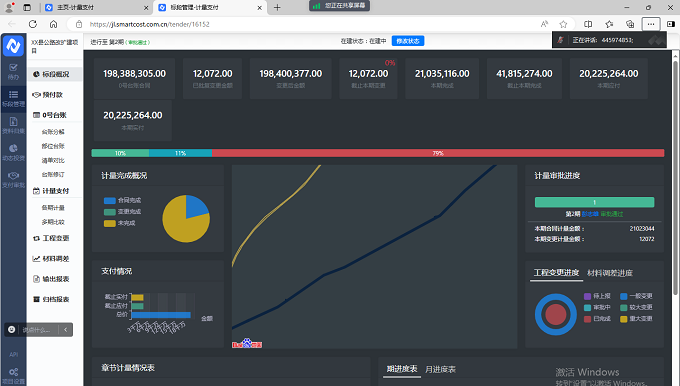Open 项目设置 gear icon at sidebar bottom

[x=13, y=376]
